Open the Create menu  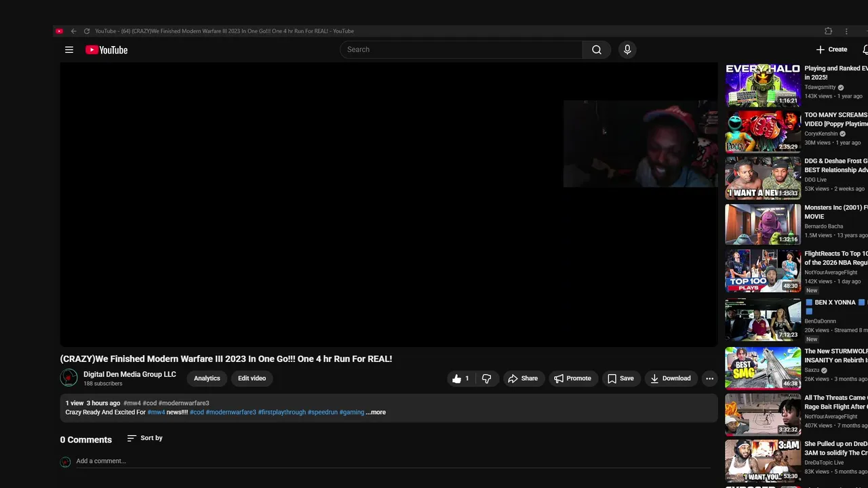coord(831,49)
